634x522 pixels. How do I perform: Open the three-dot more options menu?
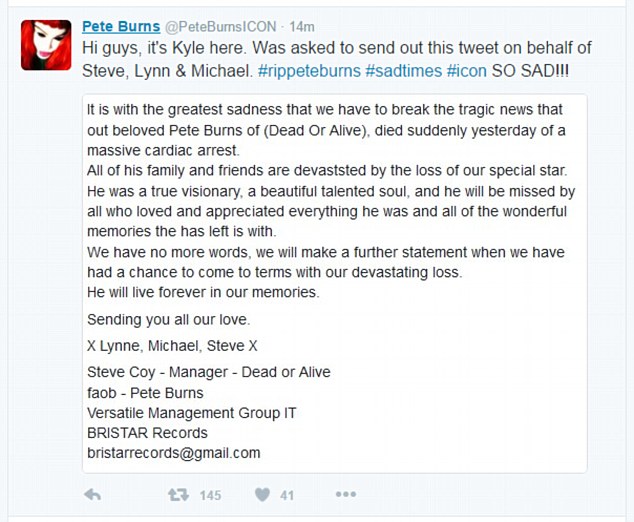pyautogui.click(x=345, y=494)
